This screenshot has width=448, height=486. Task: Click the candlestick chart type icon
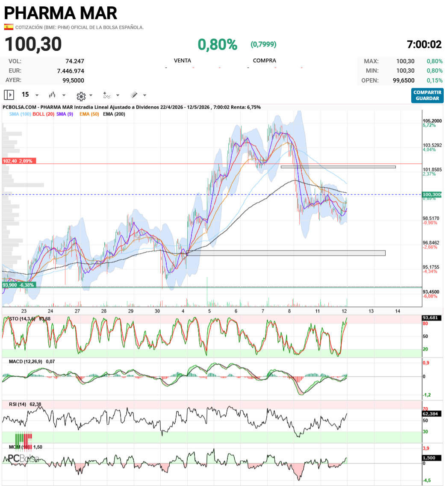[52, 95]
